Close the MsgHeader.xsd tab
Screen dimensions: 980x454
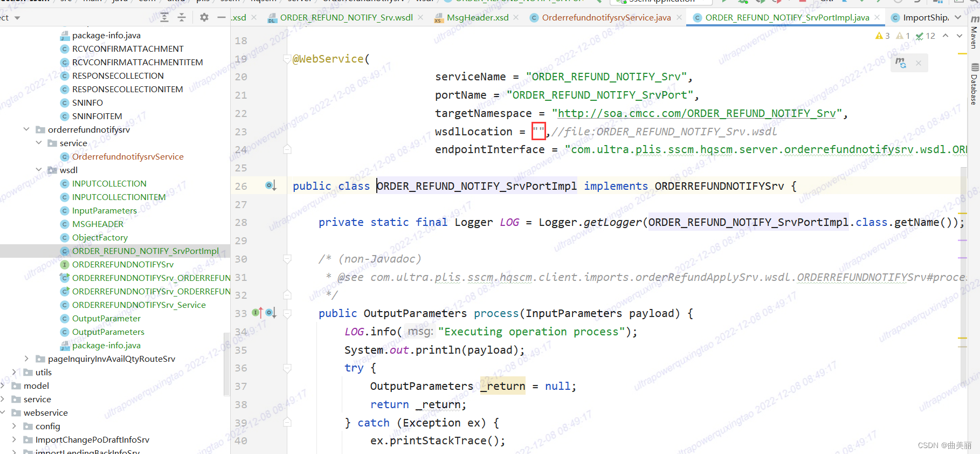pyautogui.click(x=516, y=17)
